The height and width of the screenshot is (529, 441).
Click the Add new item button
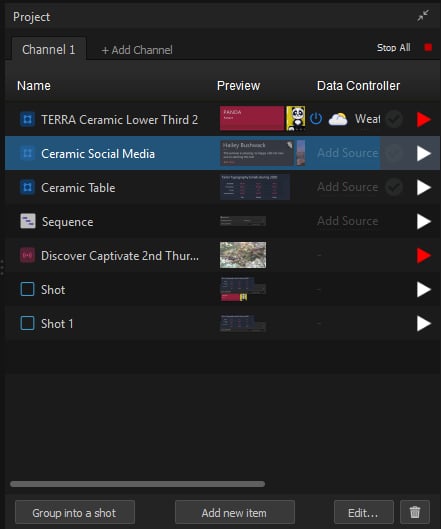coord(235,512)
